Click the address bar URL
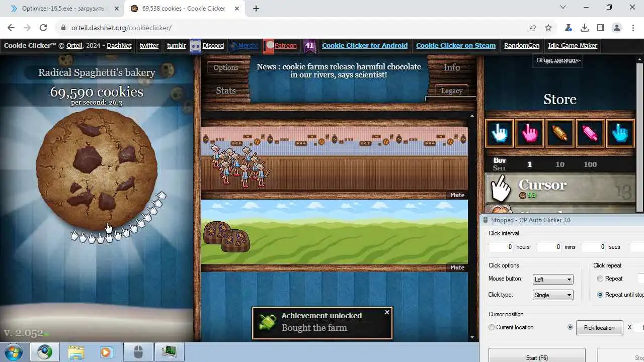The width and height of the screenshot is (644, 362). click(121, 28)
